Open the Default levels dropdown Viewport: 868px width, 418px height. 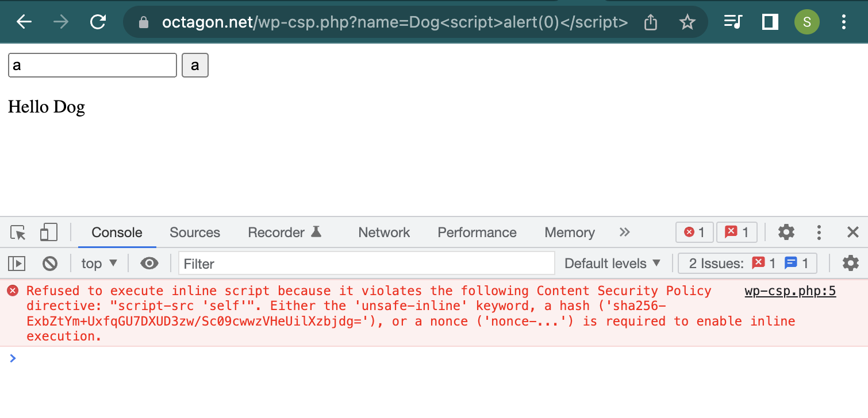click(x=612, y=263)
